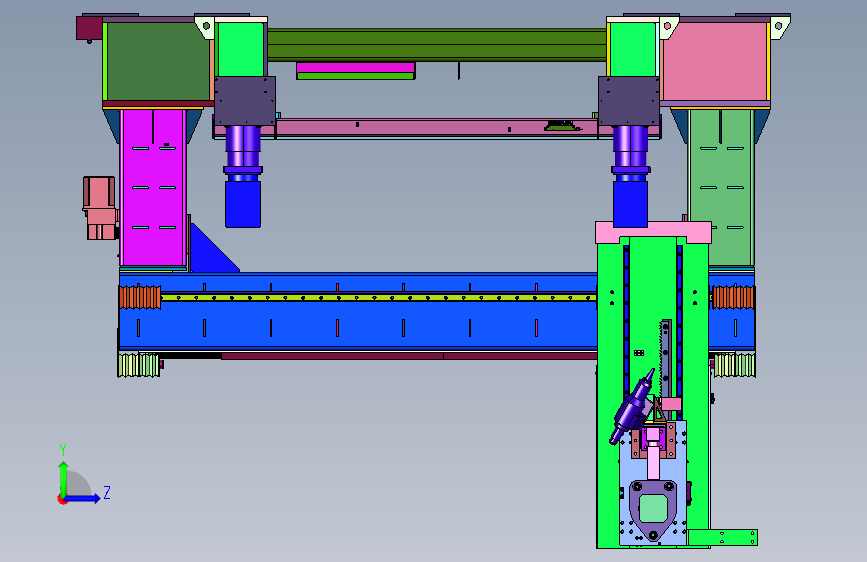The image size is (867, 562).
Task: Select the magenta plate beneath the top beam
Action: 356,67
